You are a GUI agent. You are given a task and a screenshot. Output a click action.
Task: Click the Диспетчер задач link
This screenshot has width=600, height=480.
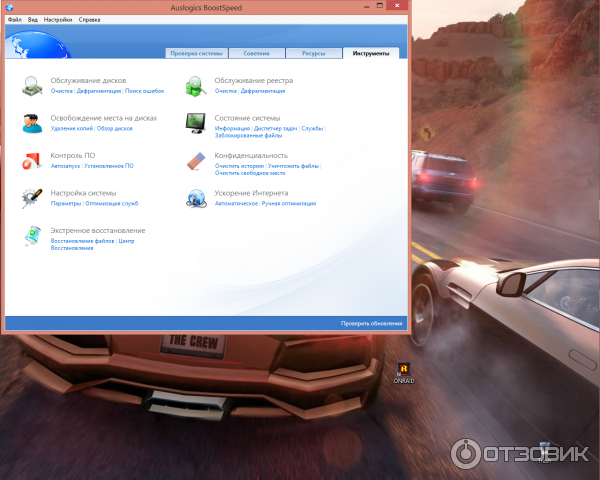click(x=276, y=128)
